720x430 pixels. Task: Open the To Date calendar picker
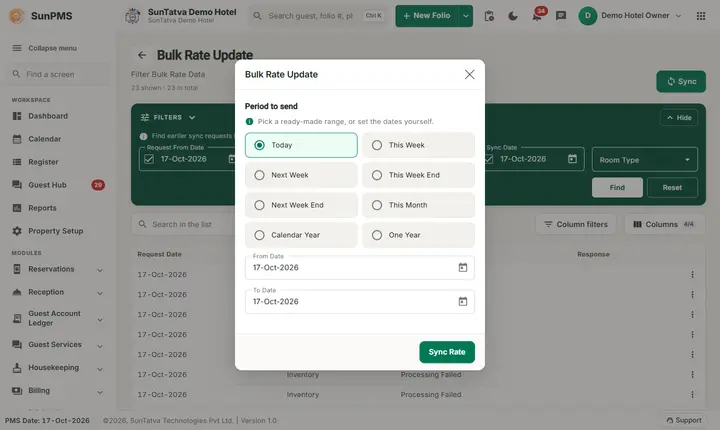(463, 301)
